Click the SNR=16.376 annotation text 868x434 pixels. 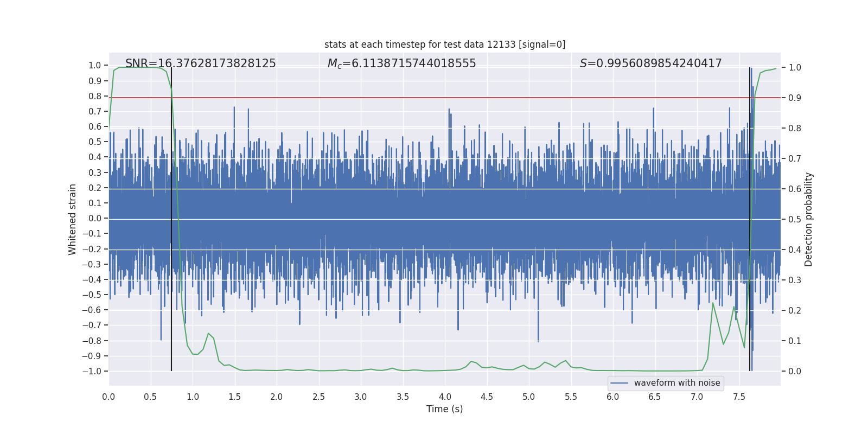click(x=200, y=63)
